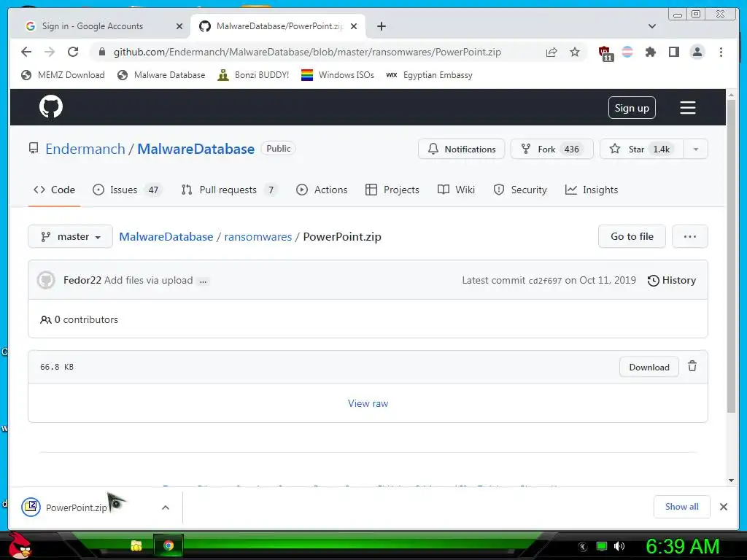Close the Sign in - Google Accounts tab

tap(179, 26)
